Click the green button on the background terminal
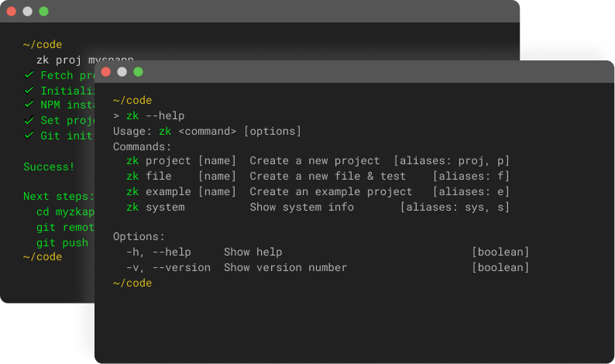Viewport: 615px width, 364px height. pyautogui.click(x=43, y=12)
